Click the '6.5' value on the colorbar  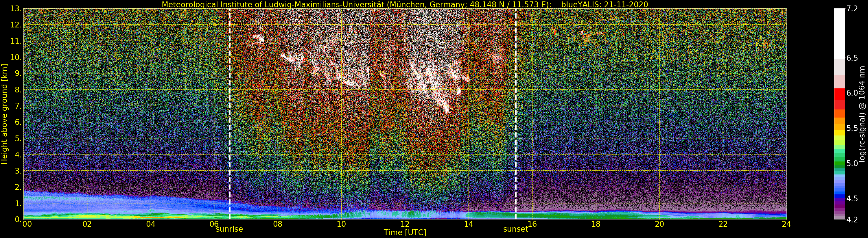(852, 58)
